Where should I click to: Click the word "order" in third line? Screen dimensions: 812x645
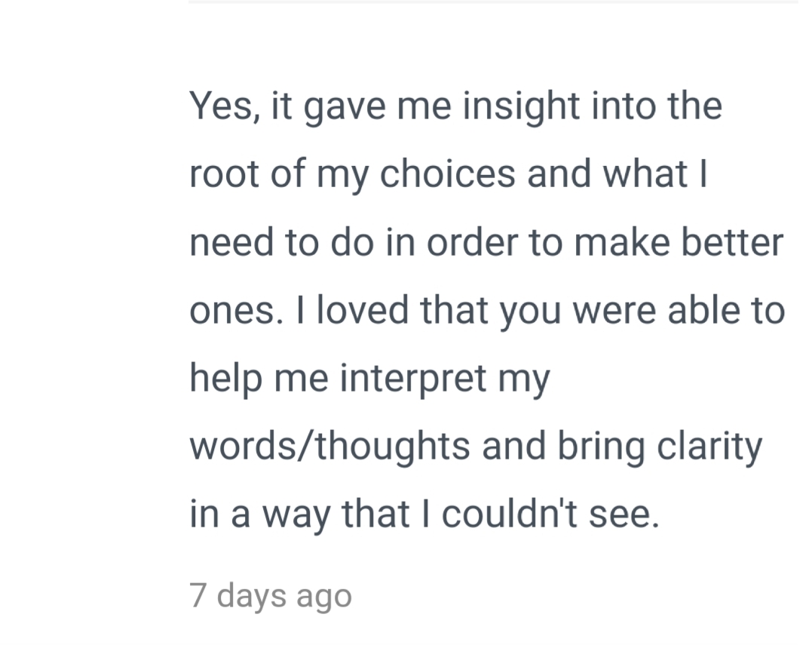(472, 242)
